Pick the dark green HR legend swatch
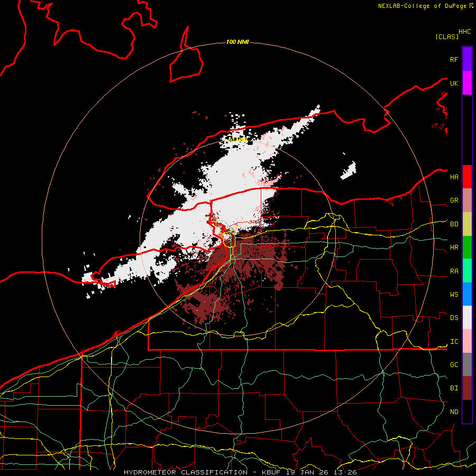The height and width of the screenshot is (476, 476). 467,248
